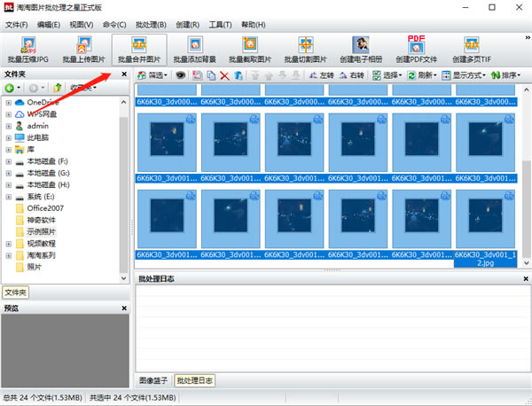Open the 编辑(E) menu

(x=49, y=25)
